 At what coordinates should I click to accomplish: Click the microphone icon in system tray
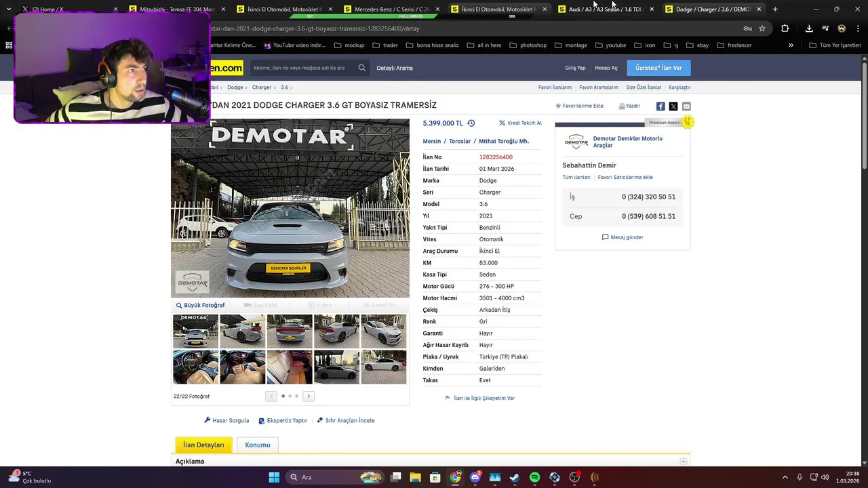[800, 477]
